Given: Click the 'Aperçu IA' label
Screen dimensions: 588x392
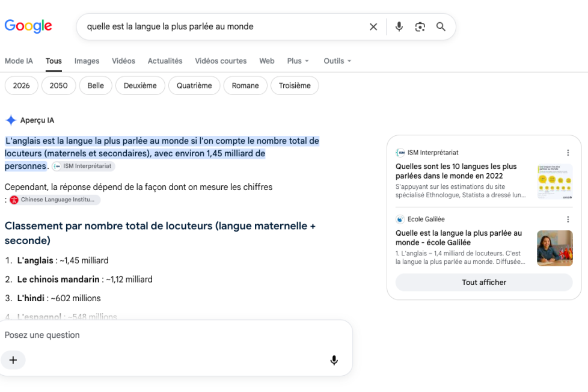Looking at the screenshot, I should [37, 120].
